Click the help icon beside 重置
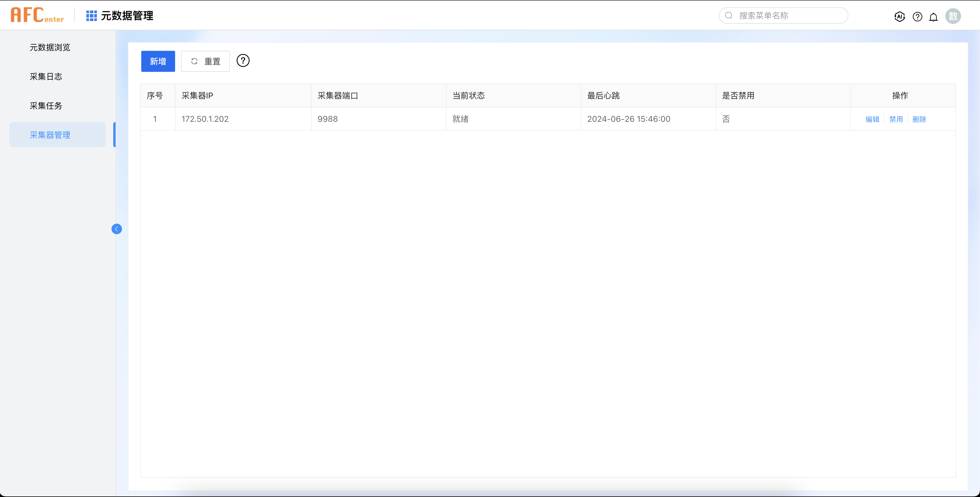 243,60
